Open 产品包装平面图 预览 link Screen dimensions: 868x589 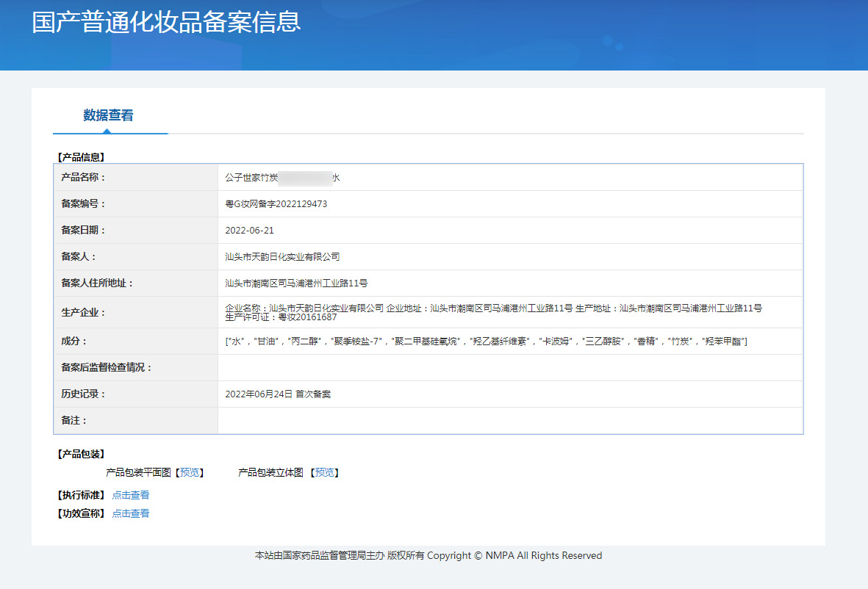190,472
